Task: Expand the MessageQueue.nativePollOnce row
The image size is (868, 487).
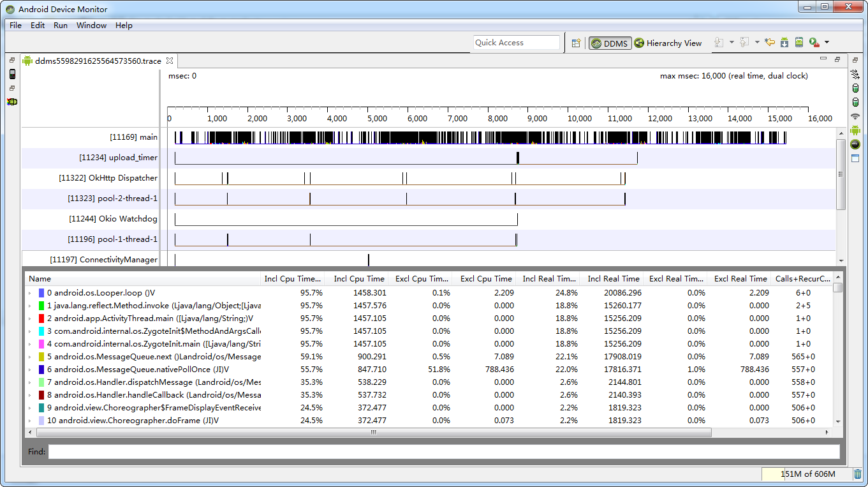Action: pos(29,370)
